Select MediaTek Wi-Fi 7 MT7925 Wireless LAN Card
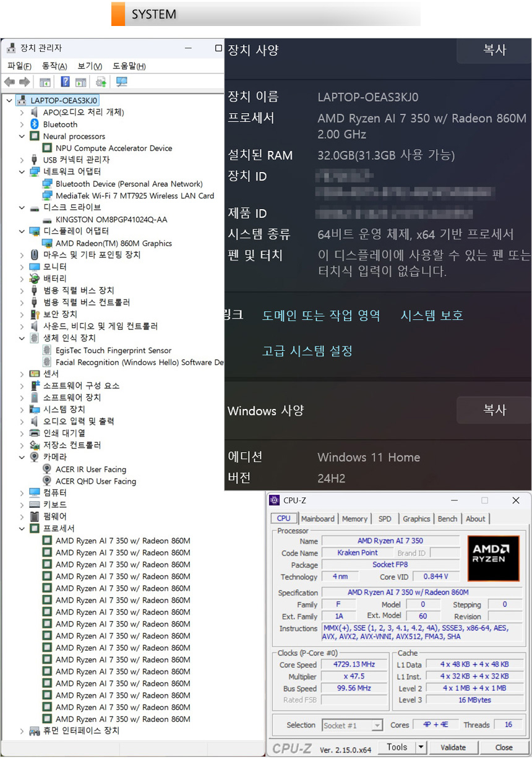This screenshot has width=532, height=759. coord(134,195)
